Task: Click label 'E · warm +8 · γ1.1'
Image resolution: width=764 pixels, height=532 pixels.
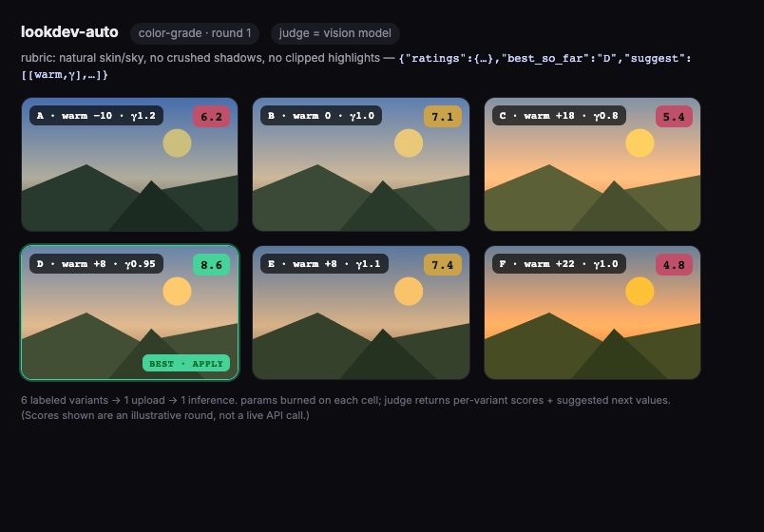Action: (324, 263)
